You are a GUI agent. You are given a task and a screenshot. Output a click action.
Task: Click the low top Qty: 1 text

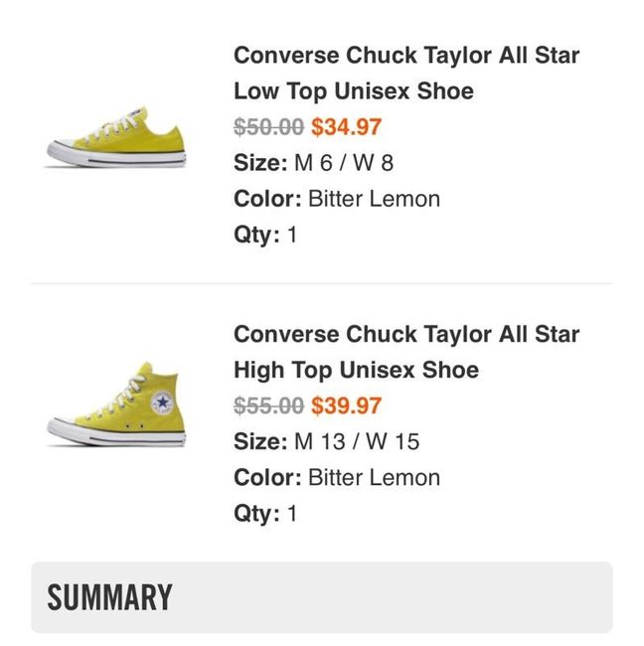pyautogui.click(x=265, y=235)
